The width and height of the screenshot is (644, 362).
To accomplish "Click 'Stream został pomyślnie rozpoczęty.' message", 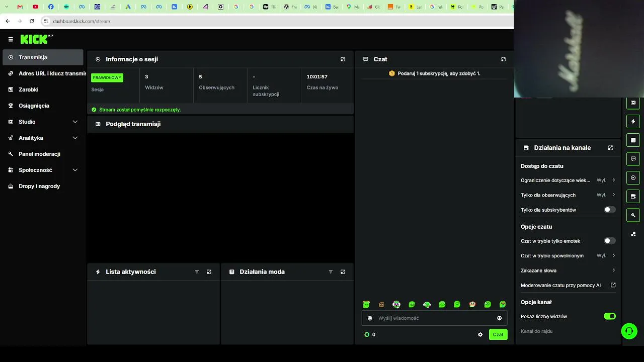I will point(140,110).
